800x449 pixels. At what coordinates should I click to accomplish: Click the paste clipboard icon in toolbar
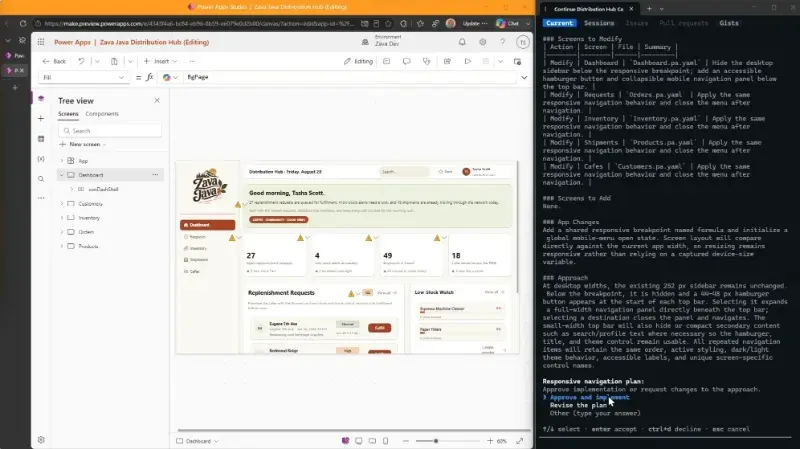click(x=114, y=61)
